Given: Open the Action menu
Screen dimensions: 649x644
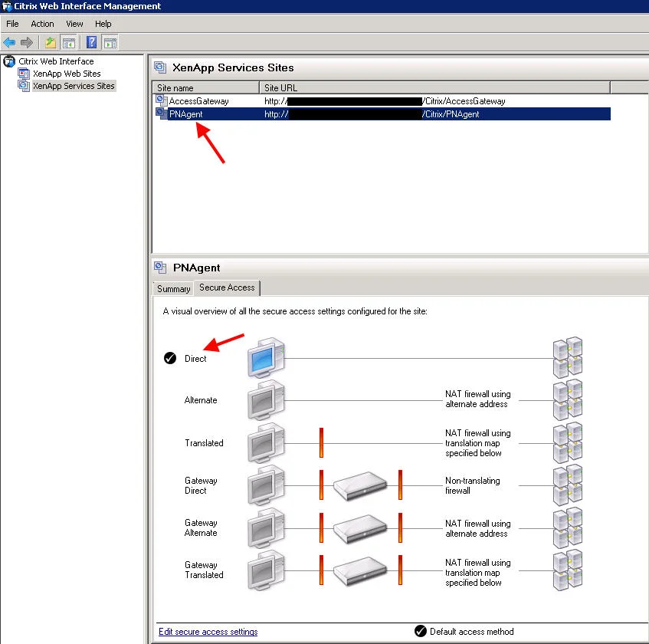Looking at the screenshot, I should [42, 24].
